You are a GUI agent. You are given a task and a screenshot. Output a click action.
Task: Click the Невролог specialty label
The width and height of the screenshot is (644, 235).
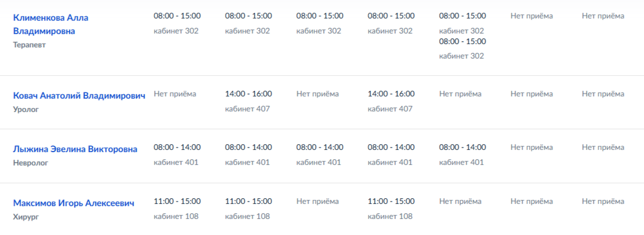[x=31, y=163]
